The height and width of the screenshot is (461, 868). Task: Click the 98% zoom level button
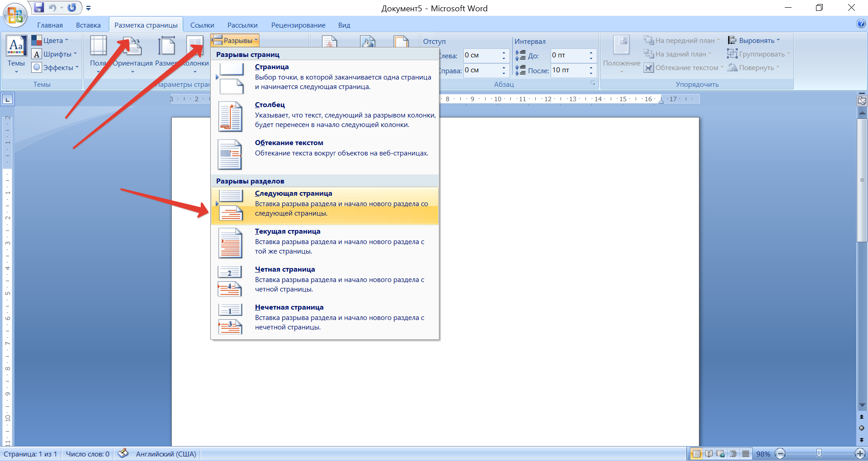coord(763,454)
